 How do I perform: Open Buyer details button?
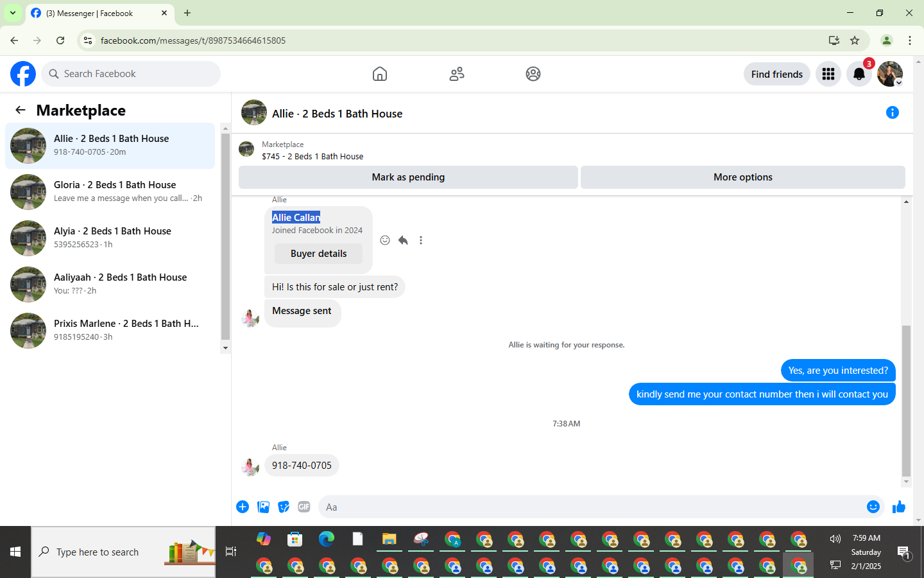318,254
